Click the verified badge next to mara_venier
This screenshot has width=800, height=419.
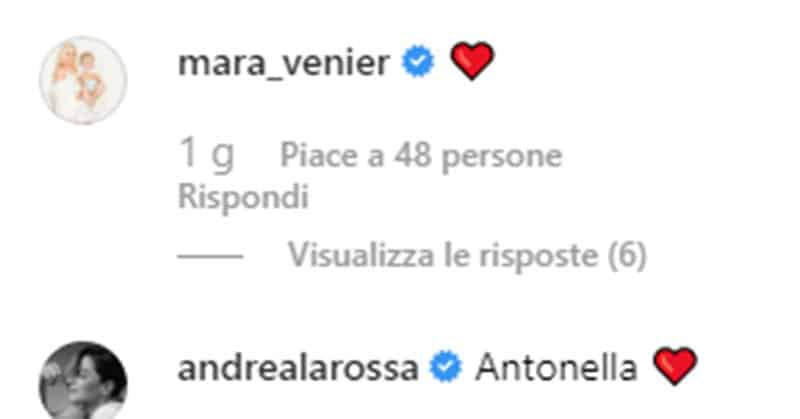point(418,61)
